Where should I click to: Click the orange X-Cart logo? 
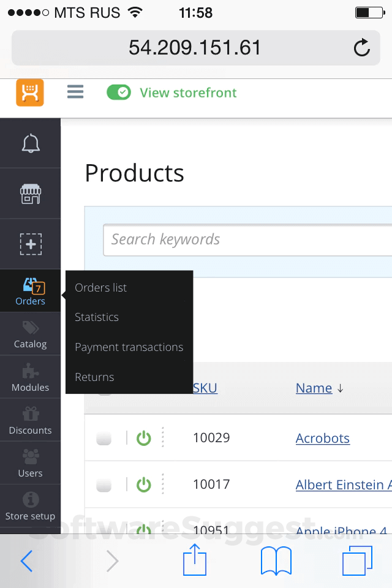pos(30,93)
